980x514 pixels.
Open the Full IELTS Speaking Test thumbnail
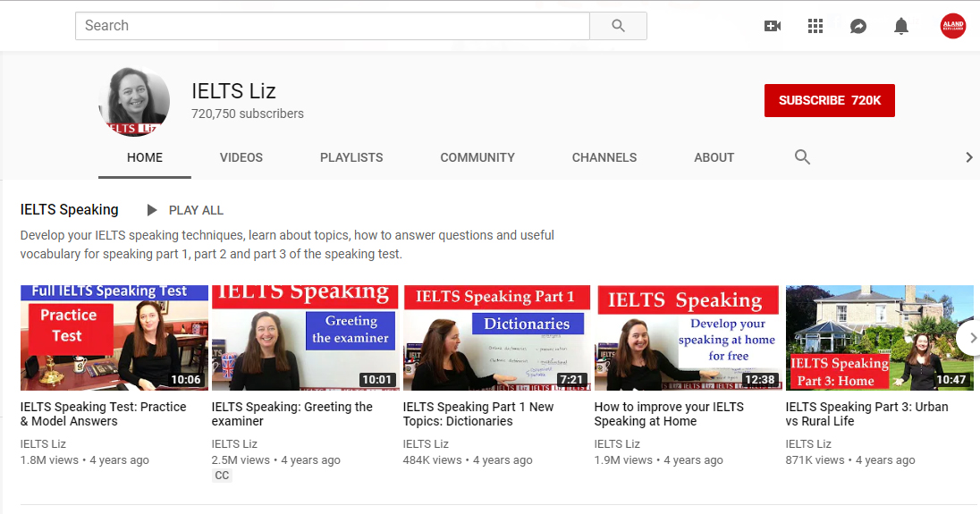click(x=114, y=338)
